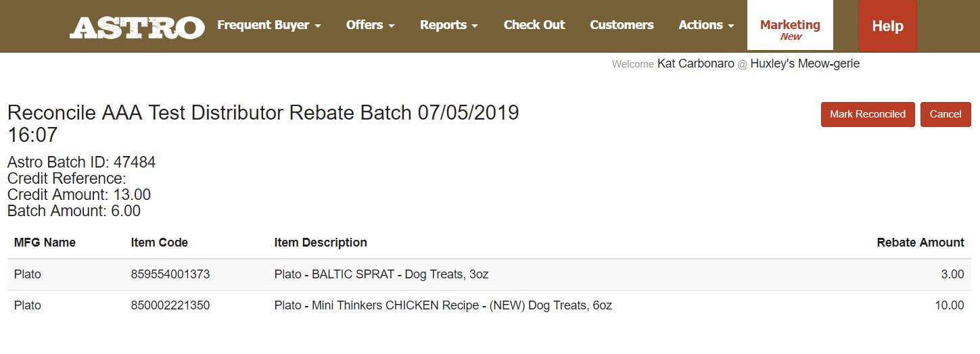Click item code 850002221350

pyautogui.click(x=170, y=305)
